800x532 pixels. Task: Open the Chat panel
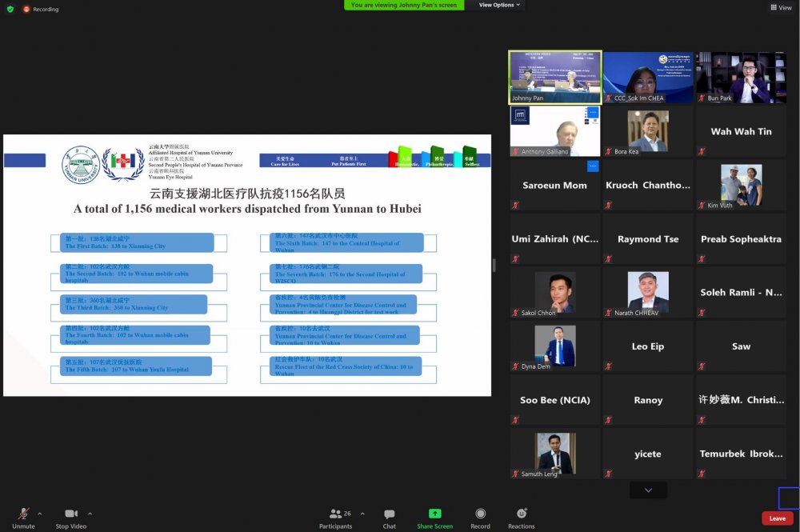tap(389, 514)
